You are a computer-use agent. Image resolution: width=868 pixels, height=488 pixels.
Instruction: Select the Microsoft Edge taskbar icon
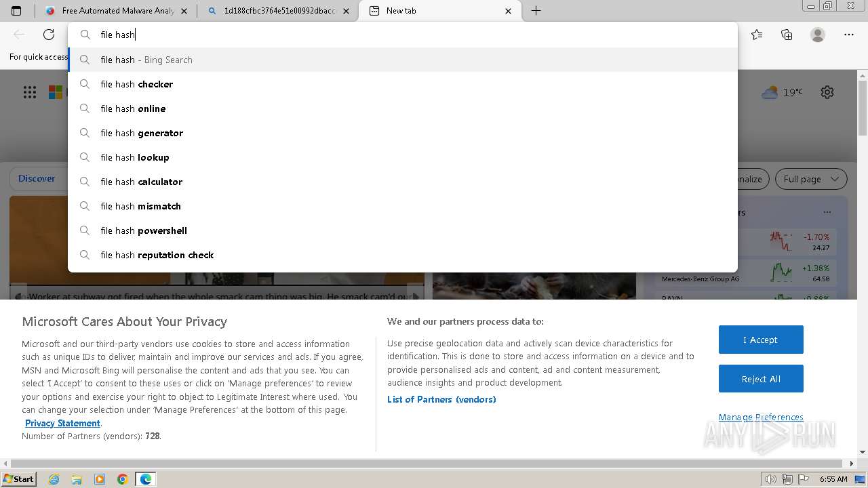pyautogui.click(x=146, y=479)
